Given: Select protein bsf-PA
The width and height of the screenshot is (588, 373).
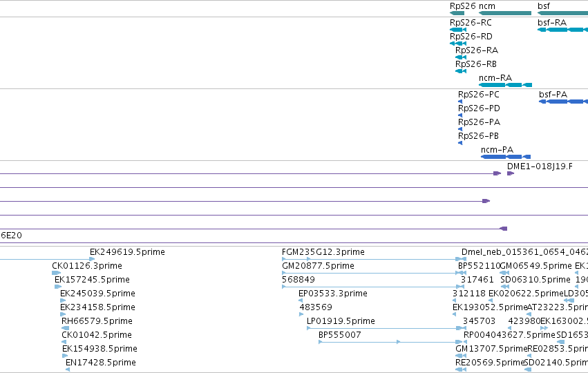Looking at the screenshot, I should pyautogui.click(x=553, y=95).
